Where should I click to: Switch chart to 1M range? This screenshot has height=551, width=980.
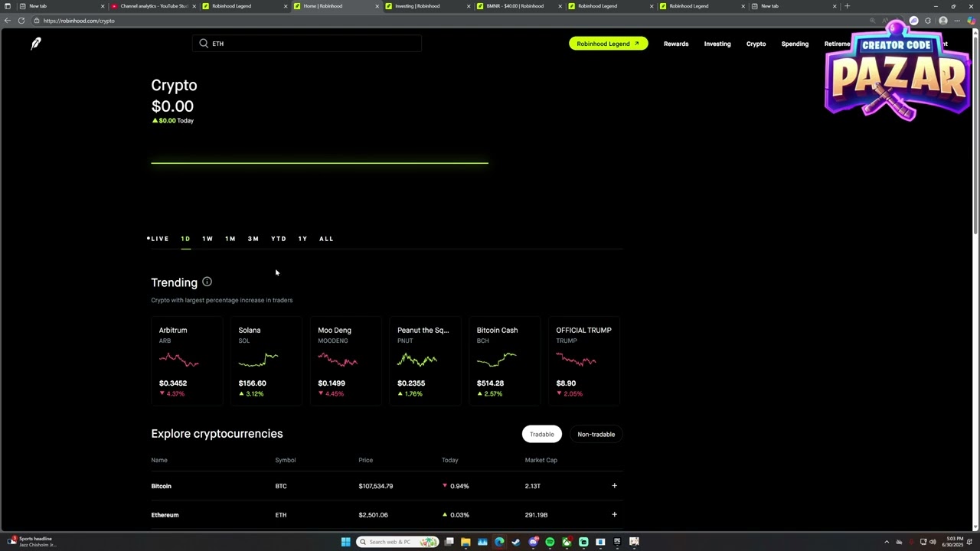click(x=230, y=239)
